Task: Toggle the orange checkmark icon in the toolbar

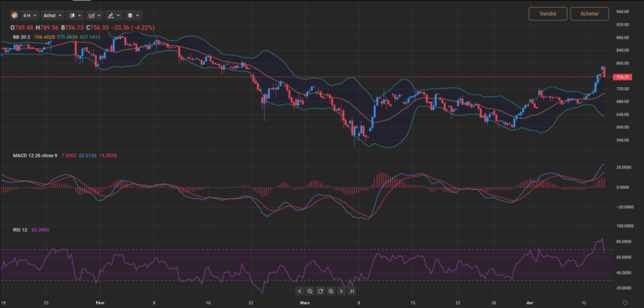Action: click(14, 15)
